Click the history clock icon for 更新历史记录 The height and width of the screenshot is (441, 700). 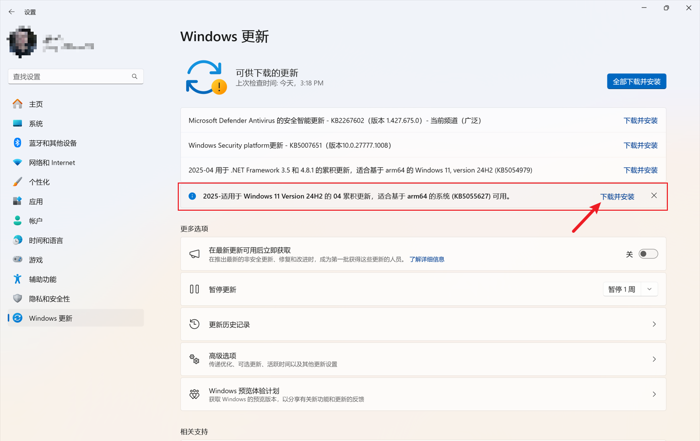pos(194,324)
